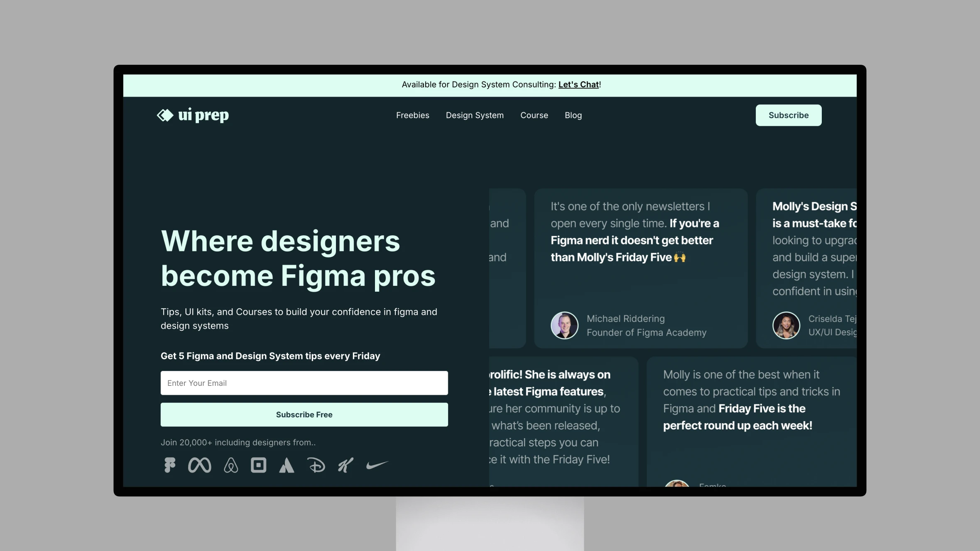Click the Disney brand icon
This screenshot has height=551, width=980.
click(x=316, y=465)
